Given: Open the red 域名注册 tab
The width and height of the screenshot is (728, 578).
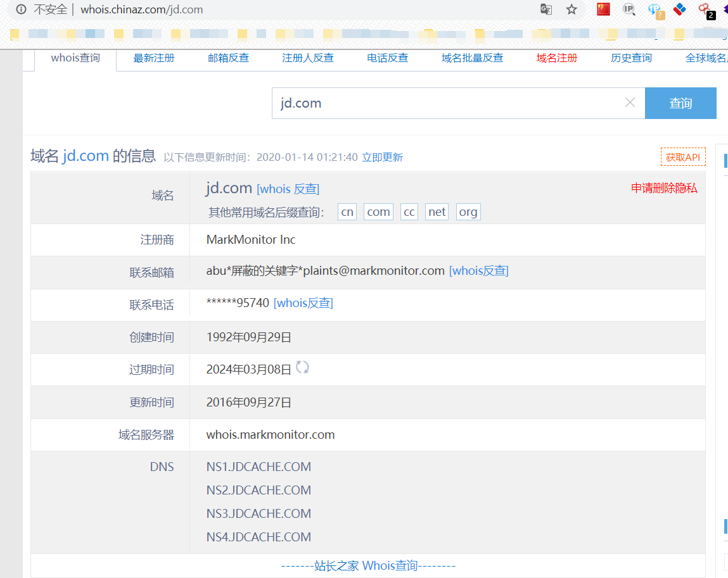Looking at the screenshot, I should tap(557, 58).
